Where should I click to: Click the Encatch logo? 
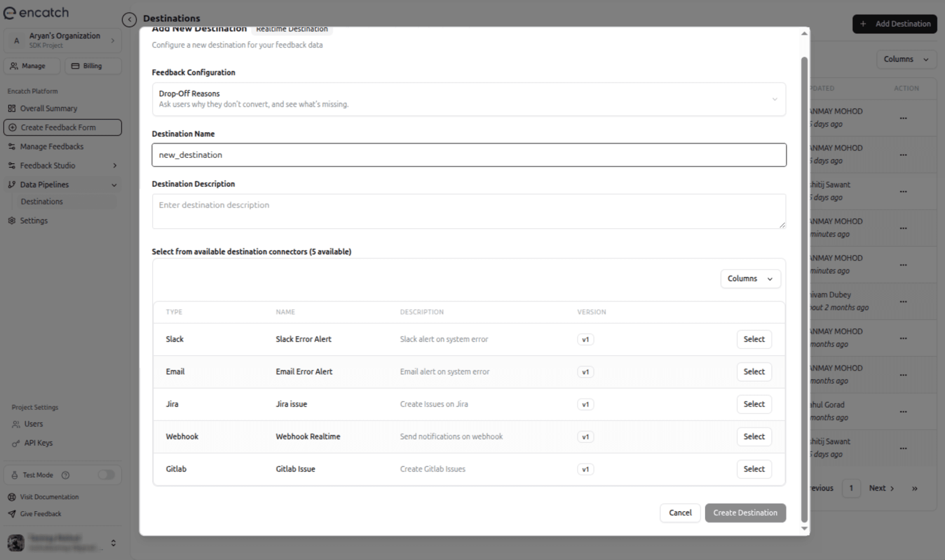(x=35, y=12)
